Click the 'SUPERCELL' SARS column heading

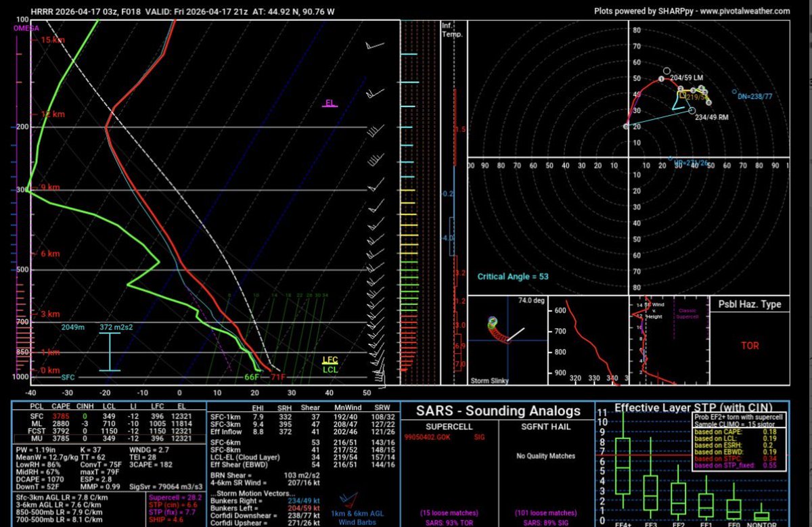[x=449, y=428]
